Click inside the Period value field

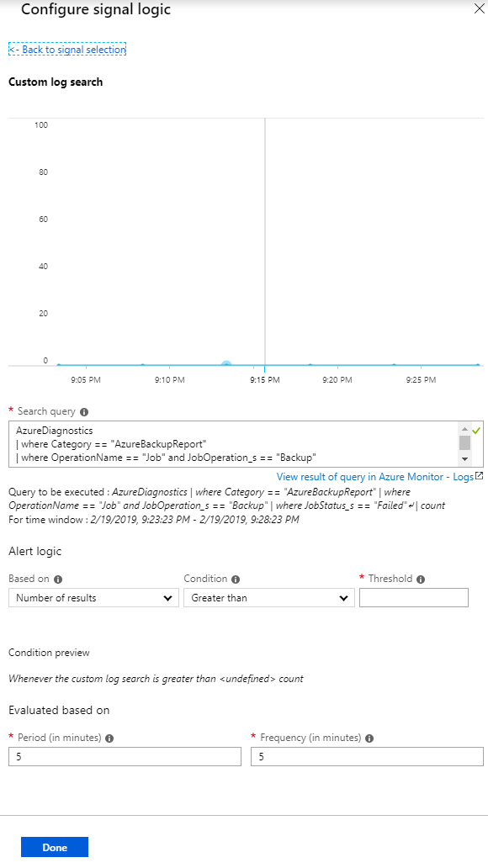[125, 756]
